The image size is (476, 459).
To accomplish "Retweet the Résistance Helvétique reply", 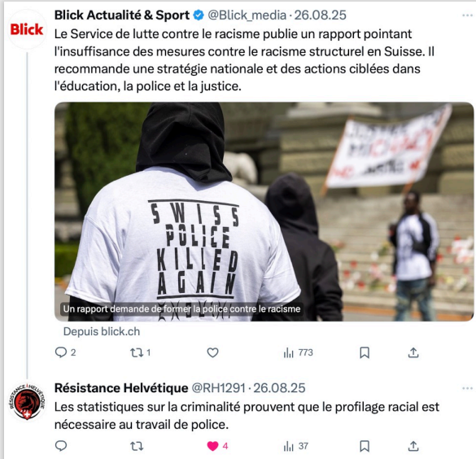I will pyautogui.click(x=137, y=446).
